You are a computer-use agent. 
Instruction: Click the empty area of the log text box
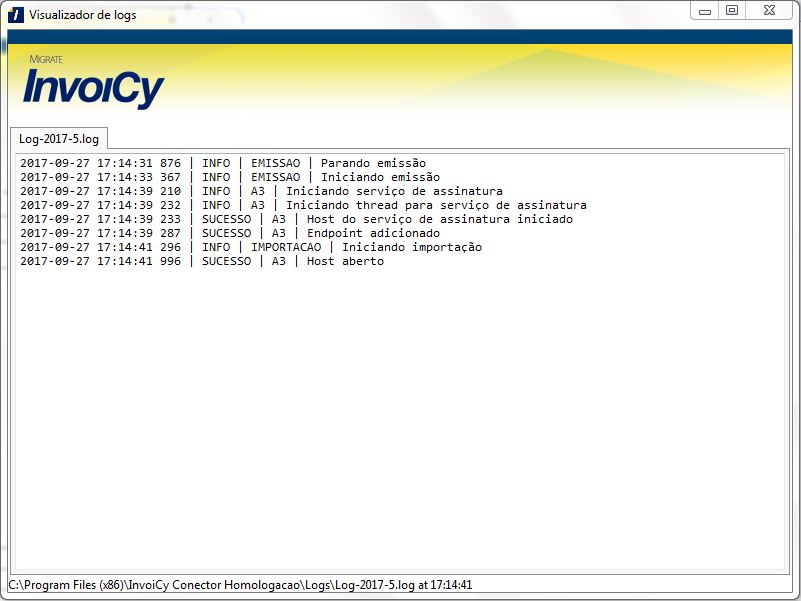(400, 420)
